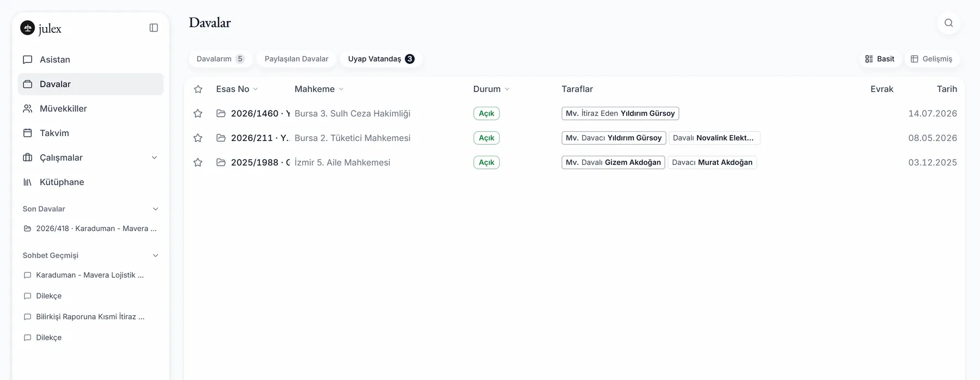Switch to the Paylaşılan Davalar tab
Image resolution: width=980 pixels, height=380 pixels.
tap(297, 59)
